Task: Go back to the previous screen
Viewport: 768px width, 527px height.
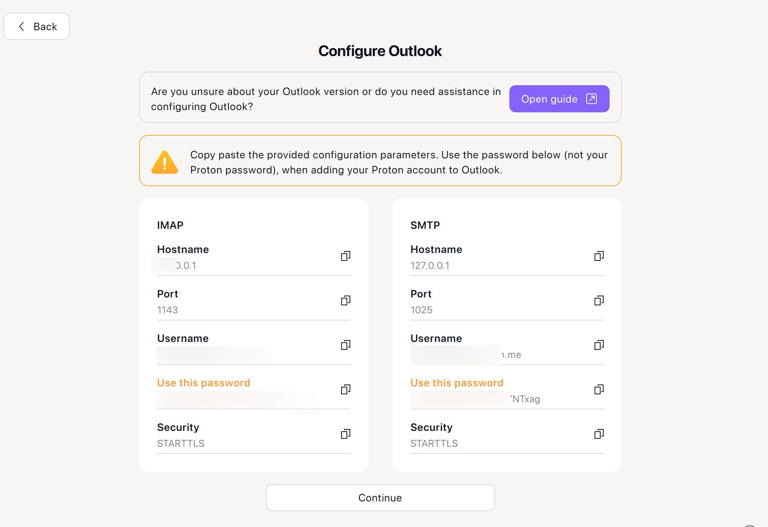Action: (x=37, y=26)
